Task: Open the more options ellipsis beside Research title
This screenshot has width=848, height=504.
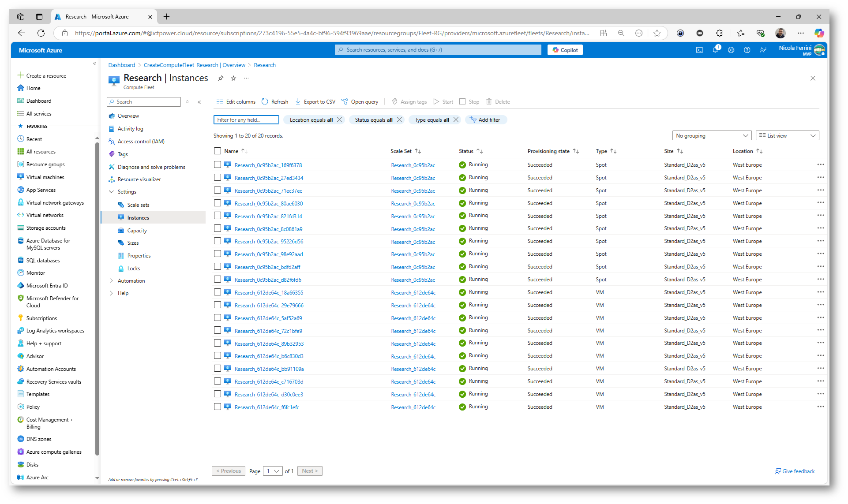Action: click(x=246, y=78)
